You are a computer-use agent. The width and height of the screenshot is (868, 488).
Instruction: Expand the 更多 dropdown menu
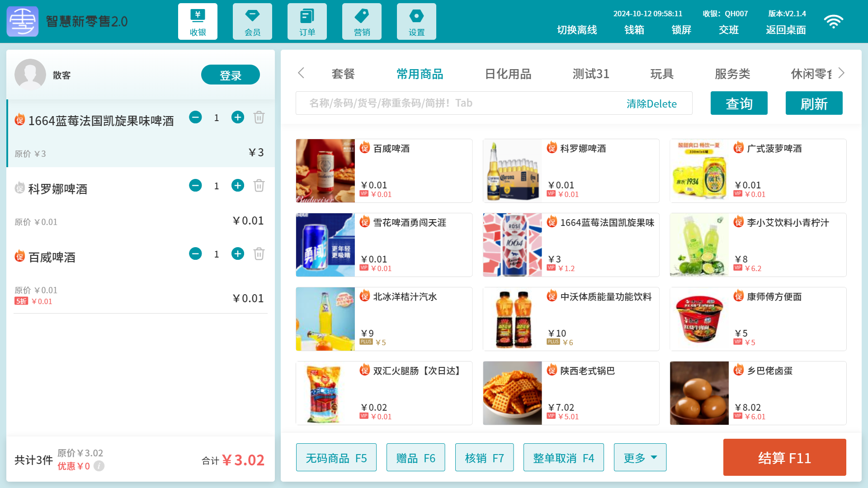(x=640, y=458)
